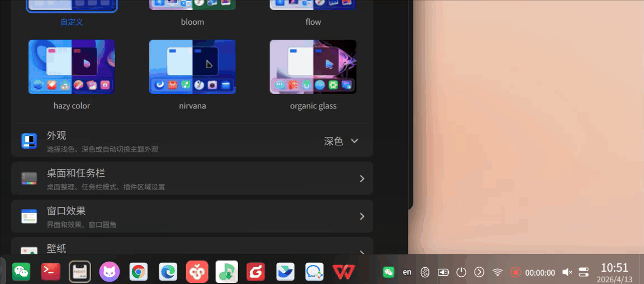
Task: Click the power button tray icon
Action: (x=462, y=272)
